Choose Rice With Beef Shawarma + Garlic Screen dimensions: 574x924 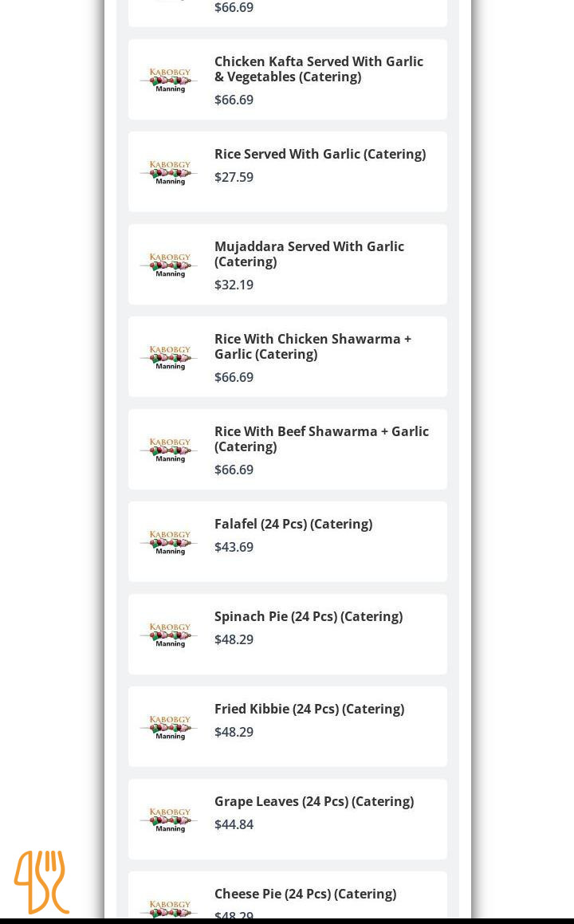321,438
